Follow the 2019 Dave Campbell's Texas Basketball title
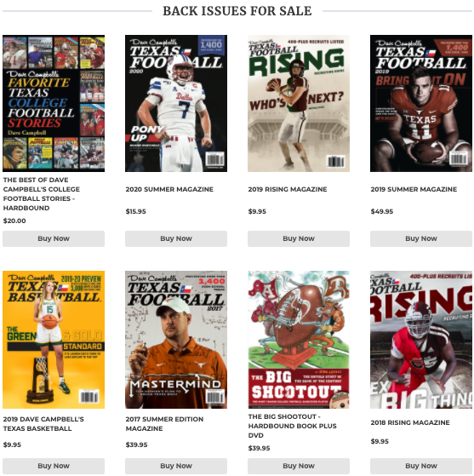The image size is (474, 476). tap(43, 424)
